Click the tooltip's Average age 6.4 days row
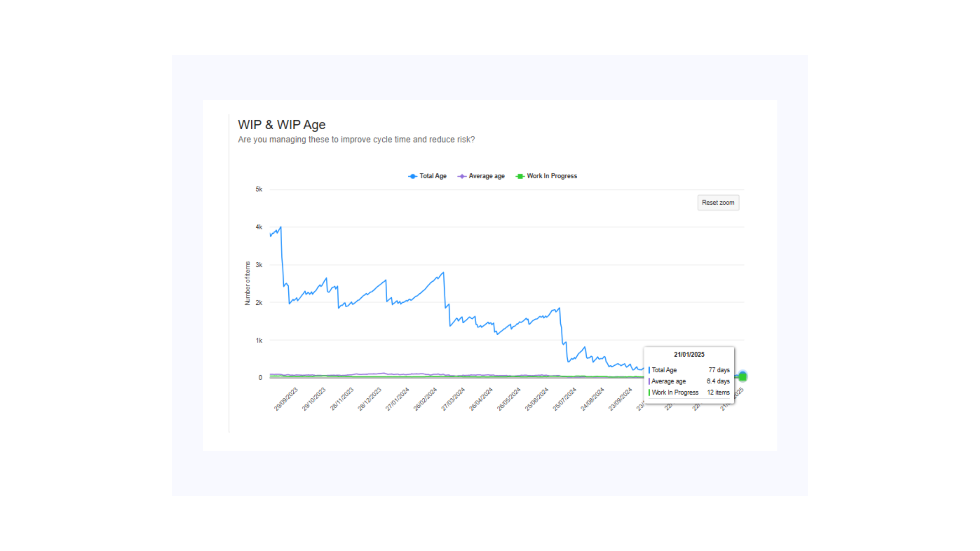Viewport: 980px width, 551px height. click(x=689, y=381)
